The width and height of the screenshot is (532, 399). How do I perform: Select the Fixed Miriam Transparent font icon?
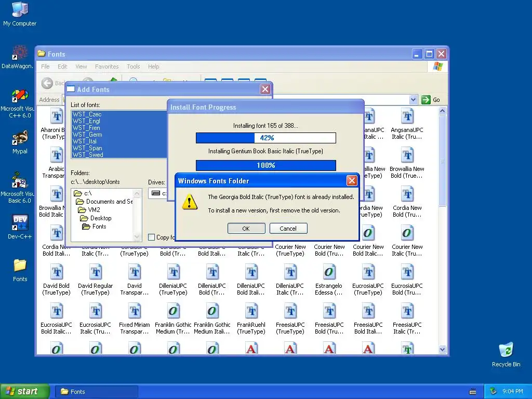135,318
